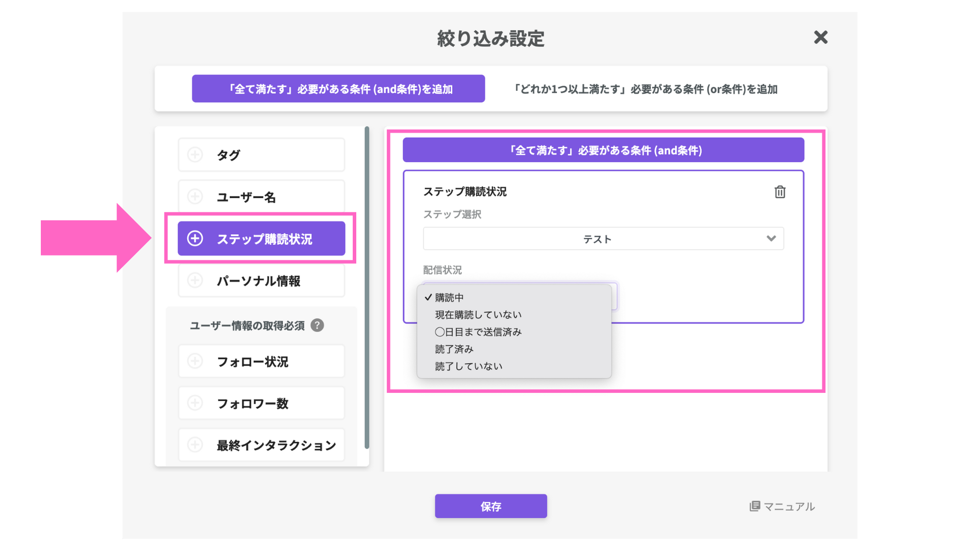
Task: Click the condition list vertical scrollbar
Action: [366, 288]
